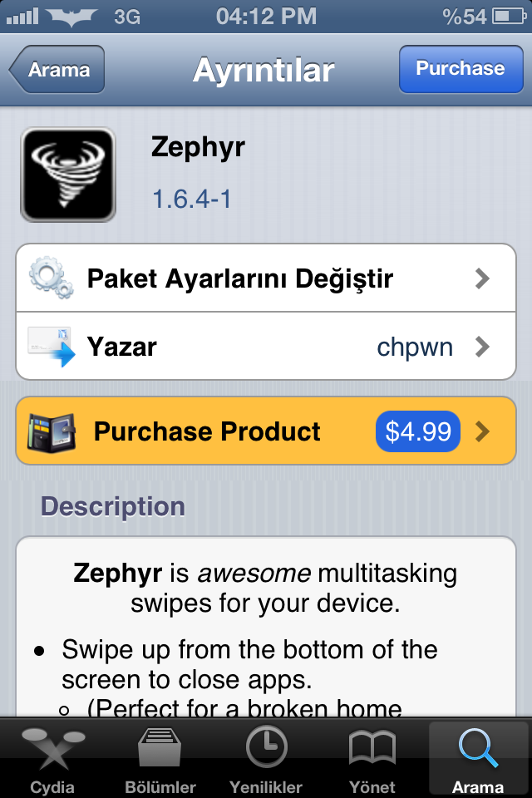Image resolution: width=532 pixels, height=798 pixels.
Task: Tap the Batman carrier logo in status bar
Action: coord(71,17)
